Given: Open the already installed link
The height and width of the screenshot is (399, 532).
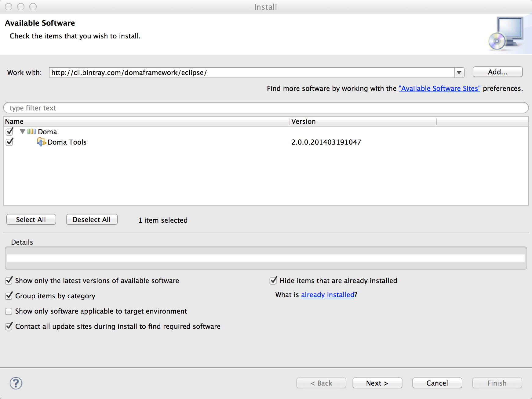Looking at the screenshot, I should click(328, 295).
